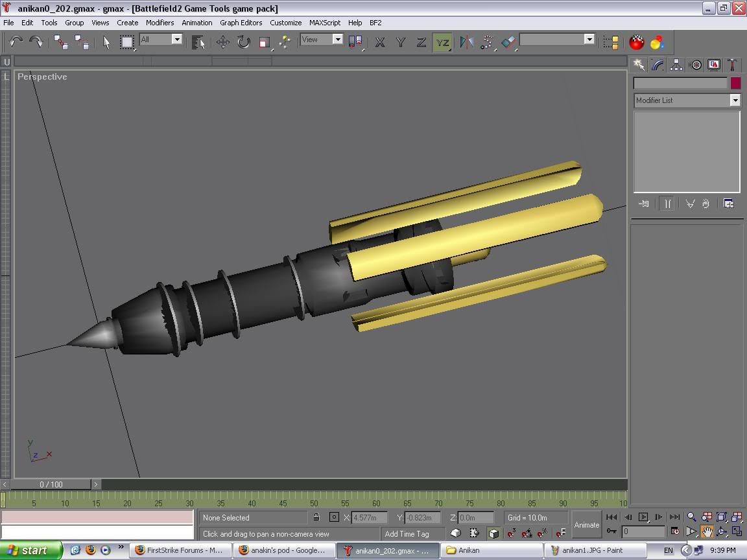The height and width of the screenshot is (560, 747).
Task: Open the MAXScript menu
Action: tap(325, 23)
